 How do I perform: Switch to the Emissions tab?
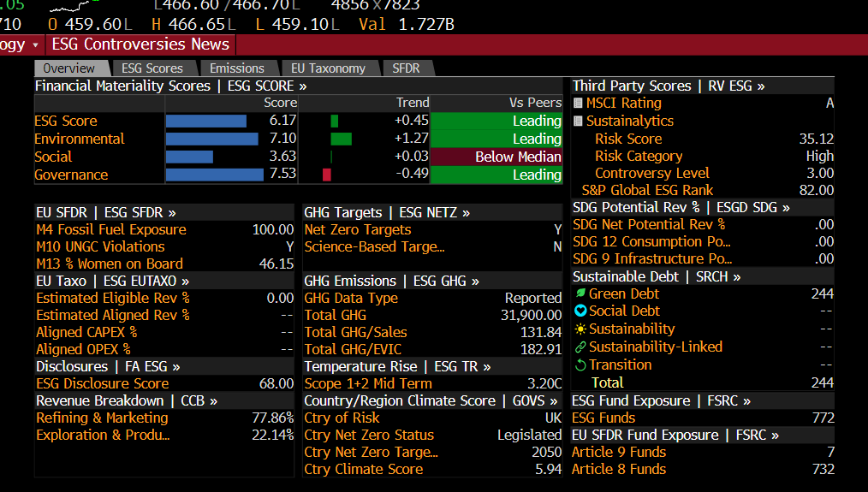pos(237,68)
